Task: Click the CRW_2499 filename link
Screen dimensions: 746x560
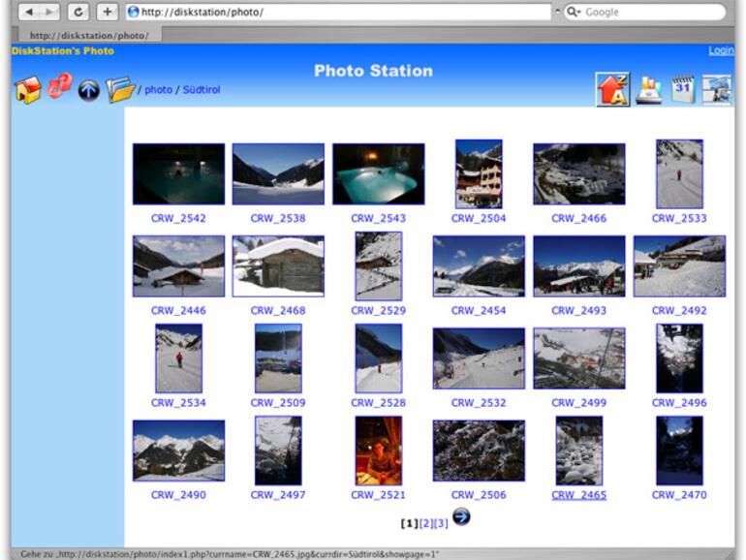Action: [579, 403]
